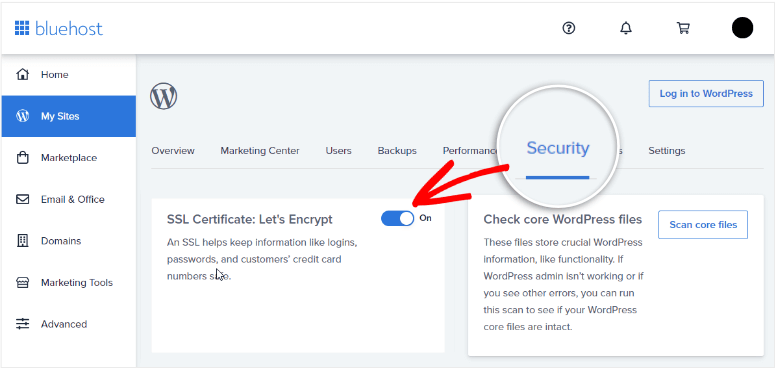Viewport: 775px width, 368px height.
Task: Open the Users tab
Action: 339,151
